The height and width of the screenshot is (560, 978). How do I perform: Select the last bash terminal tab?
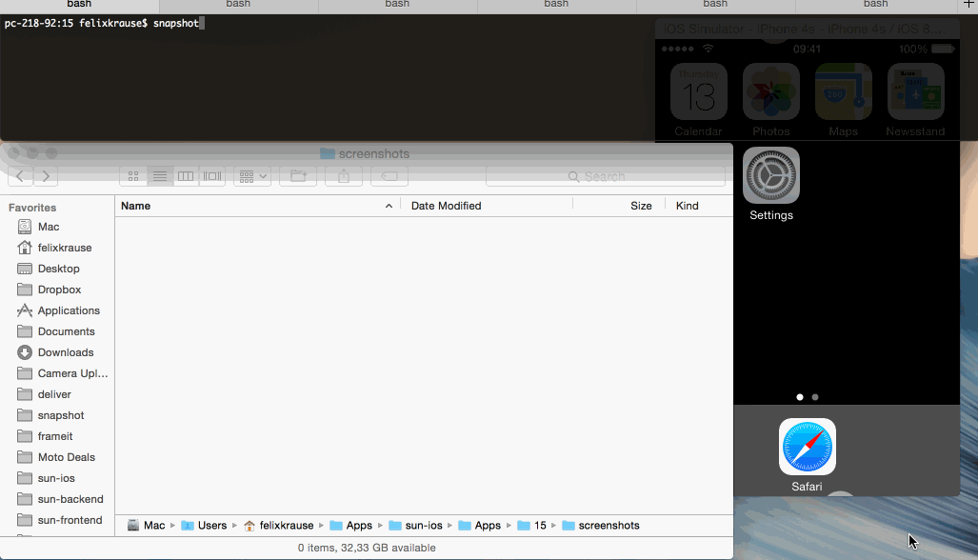coord(874,5)
